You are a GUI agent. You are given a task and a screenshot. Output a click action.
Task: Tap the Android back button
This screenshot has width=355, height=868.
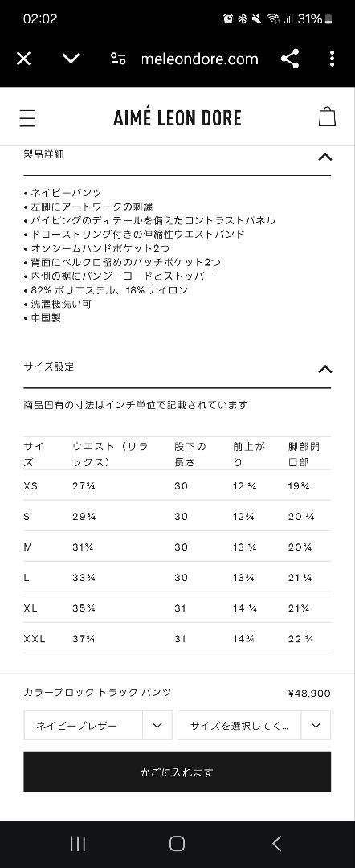(277, 844)
